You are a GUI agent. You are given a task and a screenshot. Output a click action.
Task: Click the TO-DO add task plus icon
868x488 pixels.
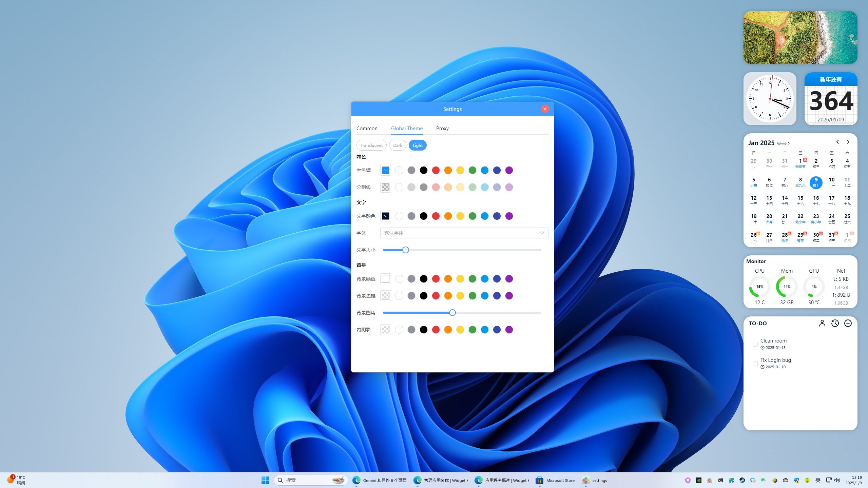click(848, 323)
